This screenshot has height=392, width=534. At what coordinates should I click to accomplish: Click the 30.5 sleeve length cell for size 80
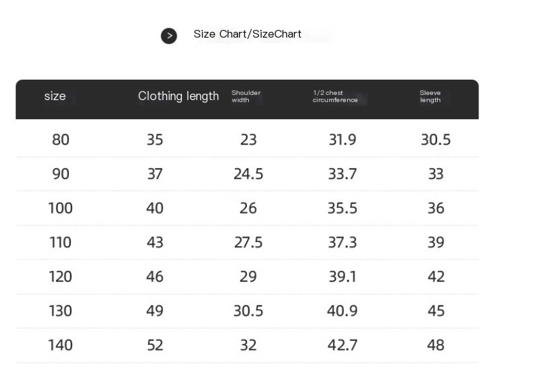click(436, 140)
